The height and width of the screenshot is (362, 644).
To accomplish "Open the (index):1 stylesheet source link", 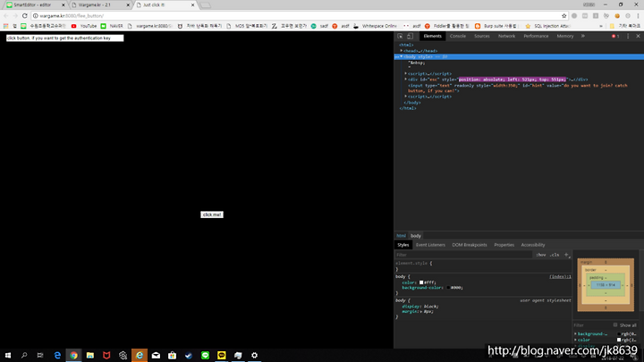I will (x=560, y=276).
